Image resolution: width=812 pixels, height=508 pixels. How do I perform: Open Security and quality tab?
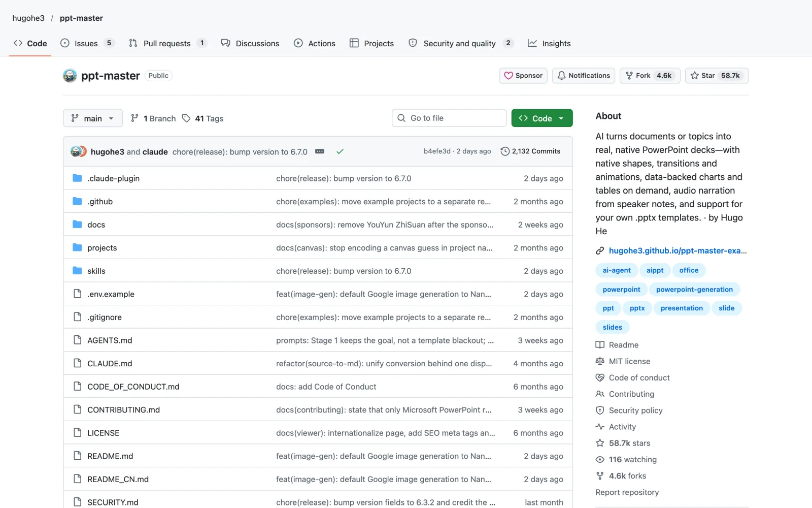(461, 43)
